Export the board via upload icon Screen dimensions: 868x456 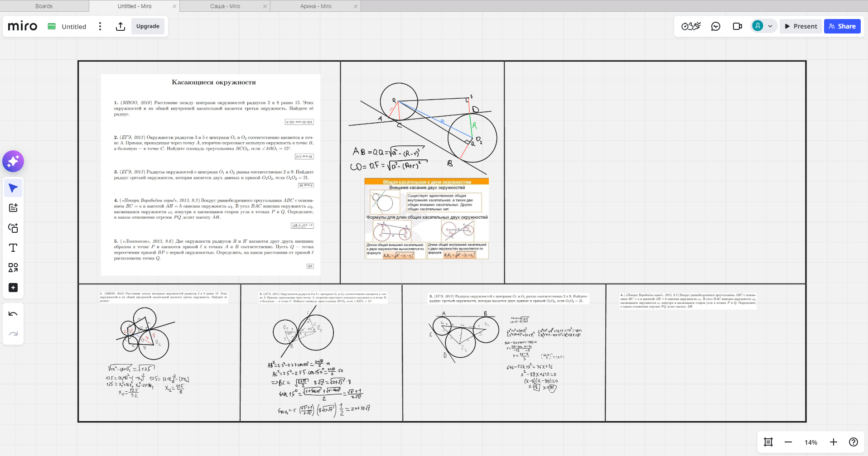point(121,26)
